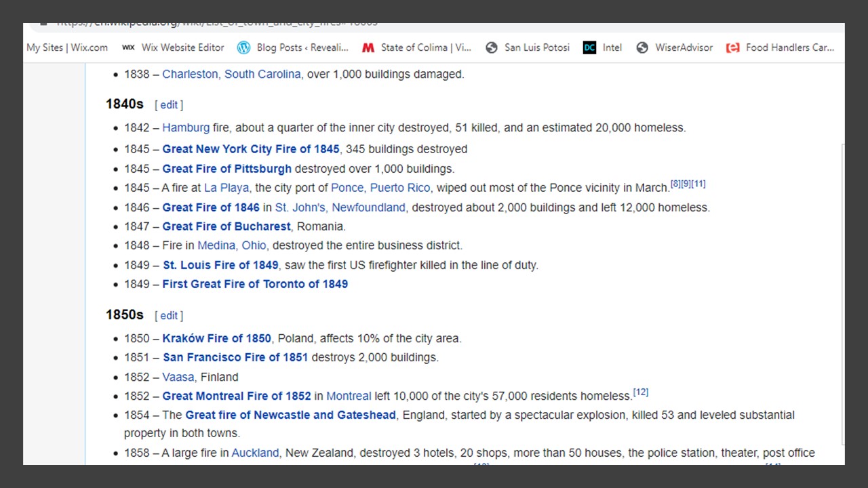Open the Wix Website Editor bookmark icon
This screenshot has width=868, height=488.
pos(128,47)
